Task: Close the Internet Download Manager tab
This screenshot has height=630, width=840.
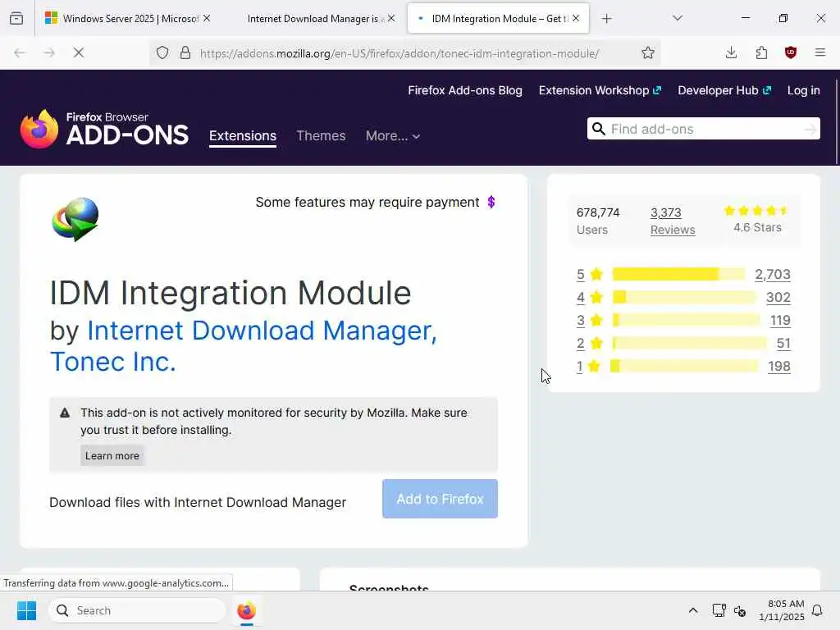Action: 391,18
